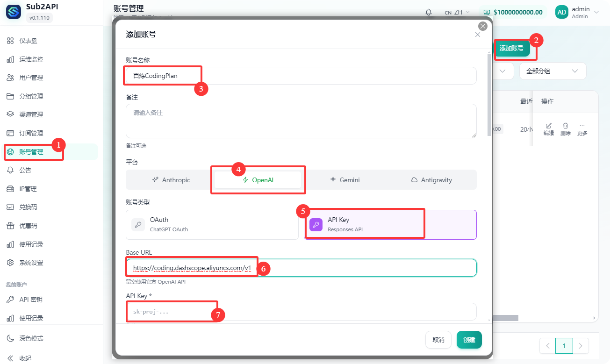Collapse the sidebar with 收起
This screenshot has width=610, height=364.
click(25, 358)
